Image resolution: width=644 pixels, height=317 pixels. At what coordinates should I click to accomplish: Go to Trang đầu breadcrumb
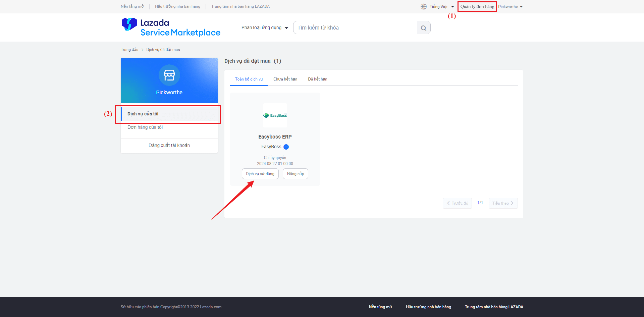pyautogui.click(x=129, y=50)
